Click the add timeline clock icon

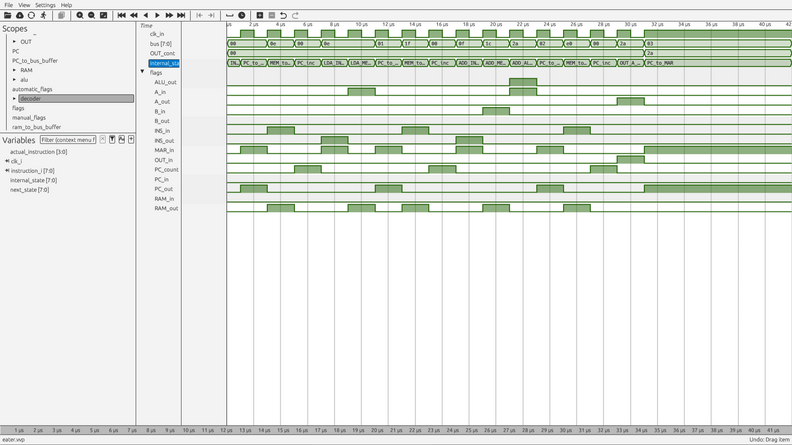click(242, 15)
